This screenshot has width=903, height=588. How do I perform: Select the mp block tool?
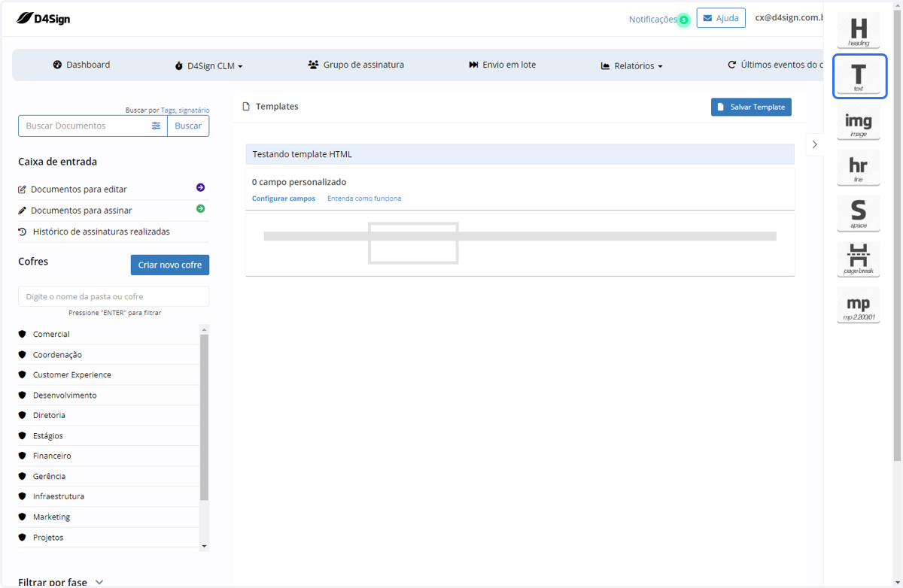pyautogui.click(x=859, y=305)
